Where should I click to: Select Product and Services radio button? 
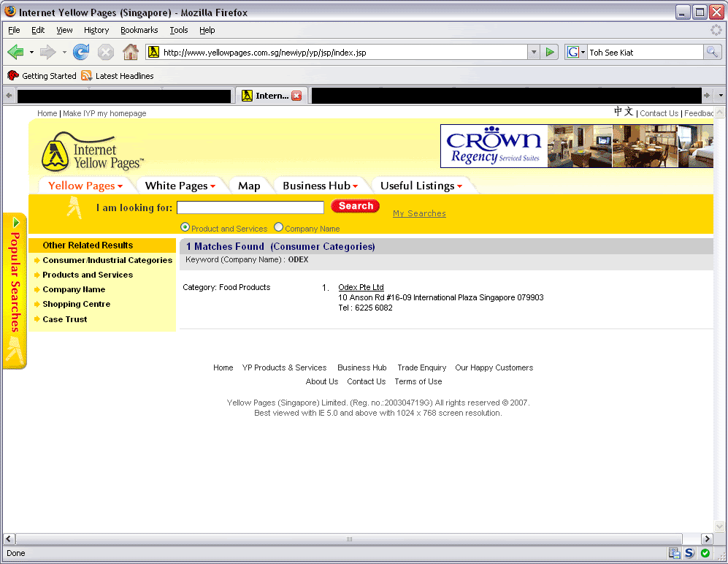pos(185,227)
